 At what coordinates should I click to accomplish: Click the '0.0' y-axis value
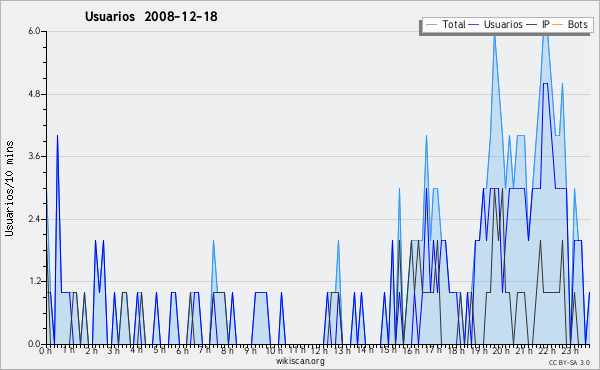(x=34, y=344)
